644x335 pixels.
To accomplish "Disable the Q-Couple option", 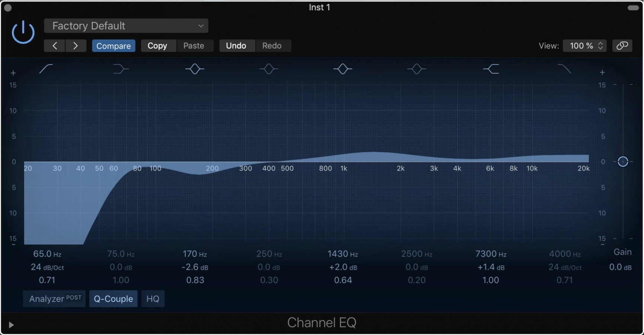I will 113,299.
